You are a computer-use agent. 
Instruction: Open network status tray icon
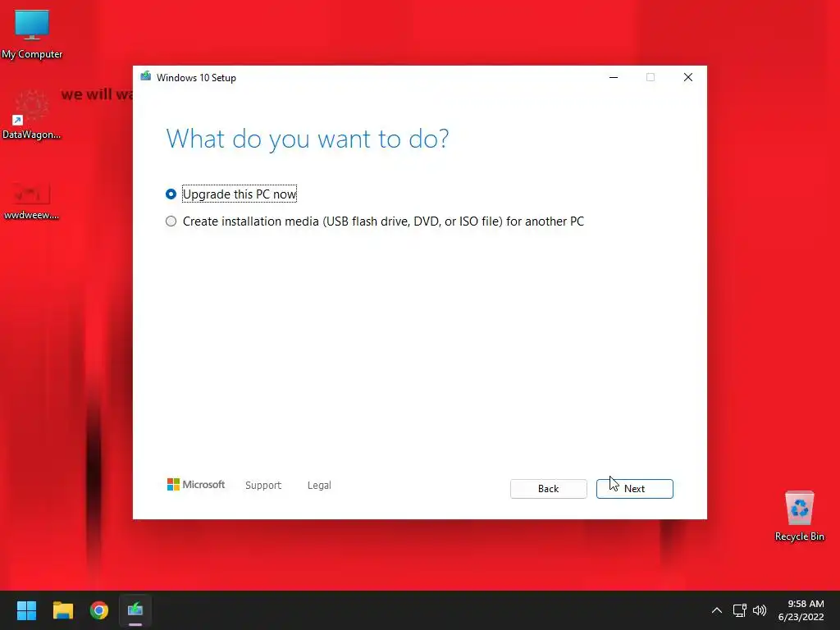coord(740,610)
